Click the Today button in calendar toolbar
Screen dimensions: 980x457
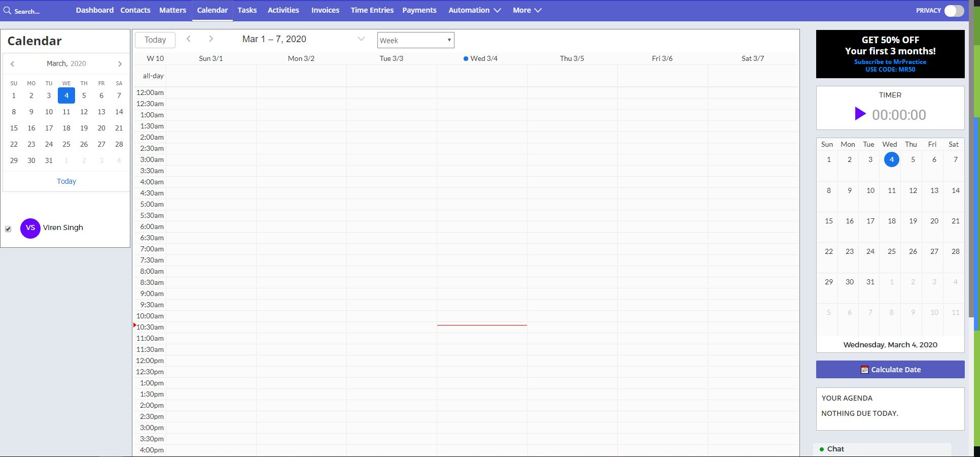click(x=155, y=40)
